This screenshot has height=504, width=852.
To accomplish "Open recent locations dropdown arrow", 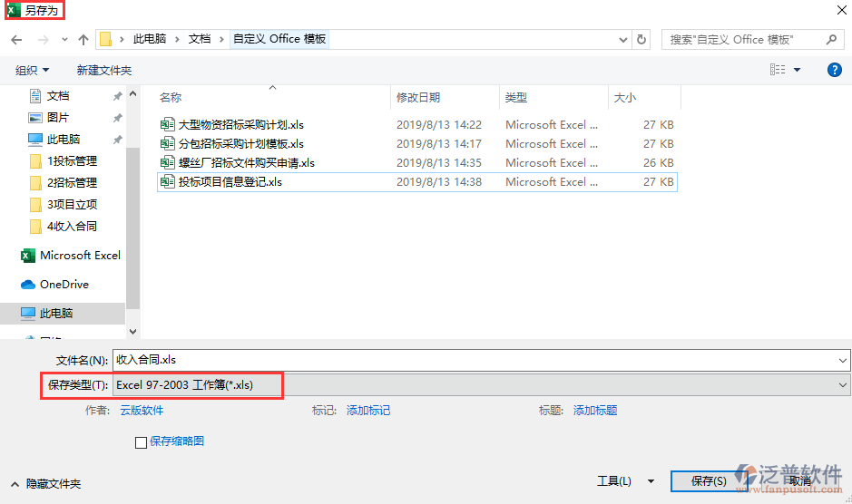I will tap(64, 40).
